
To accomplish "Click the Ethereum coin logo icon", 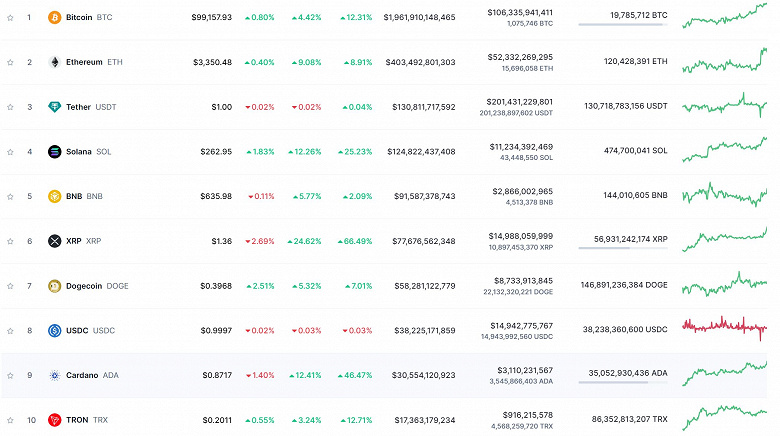I will click(54, 62).
